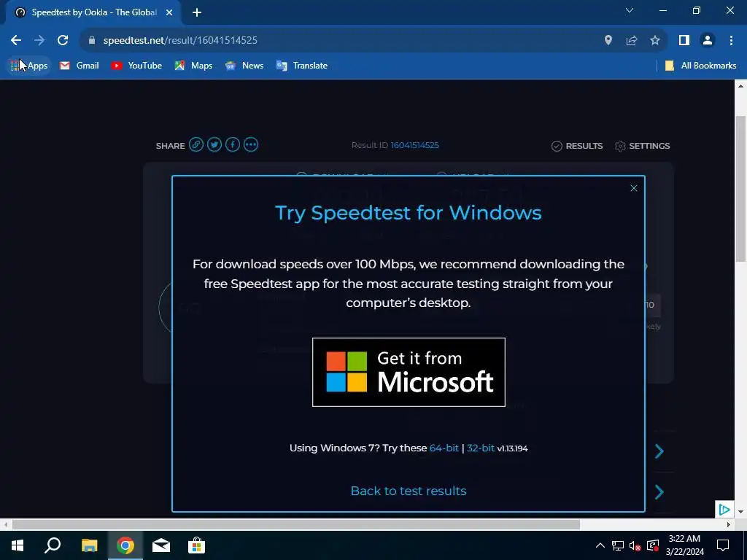Open a new browser tab
Screen dimensions: 747x560
point(197,12)
